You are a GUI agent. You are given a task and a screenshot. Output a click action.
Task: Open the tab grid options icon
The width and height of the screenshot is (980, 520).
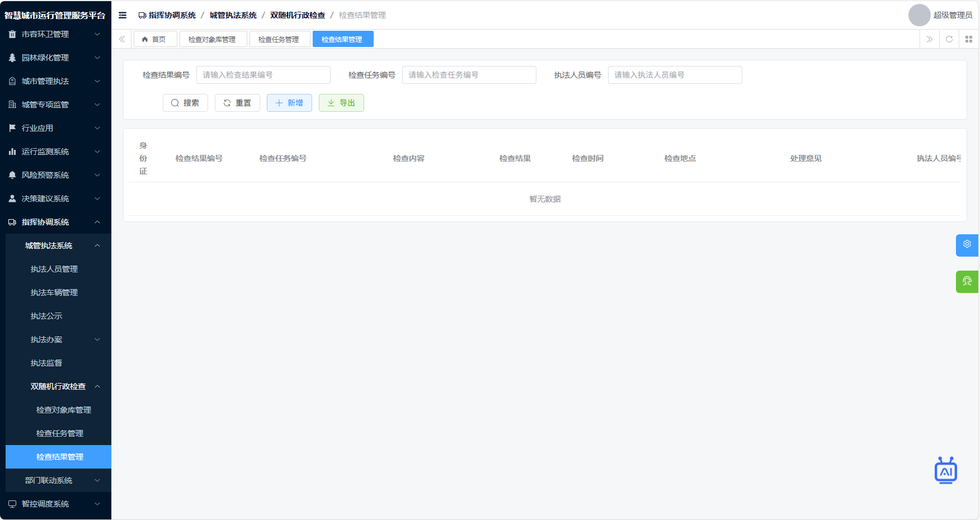coord(969,39)
